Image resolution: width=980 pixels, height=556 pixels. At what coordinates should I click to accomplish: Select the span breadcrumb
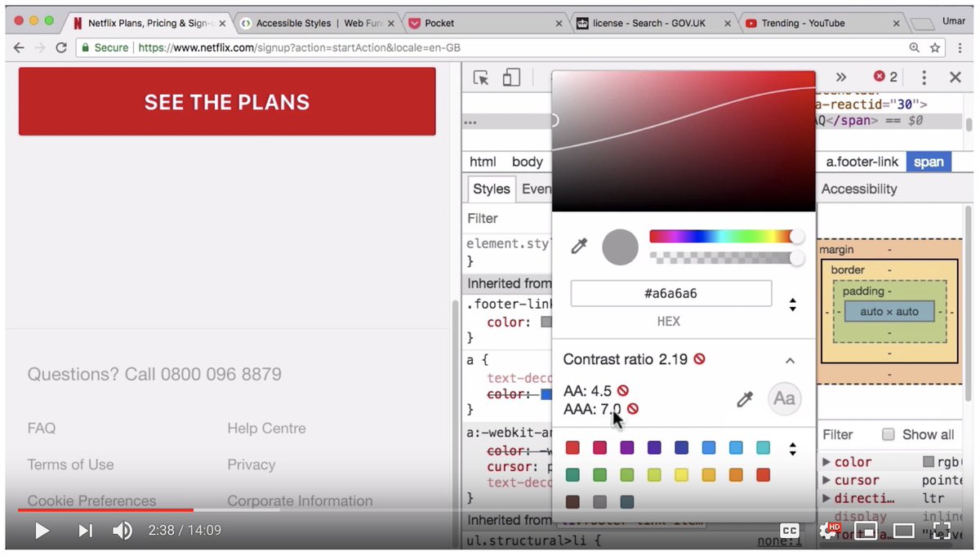tap(929, 162)
